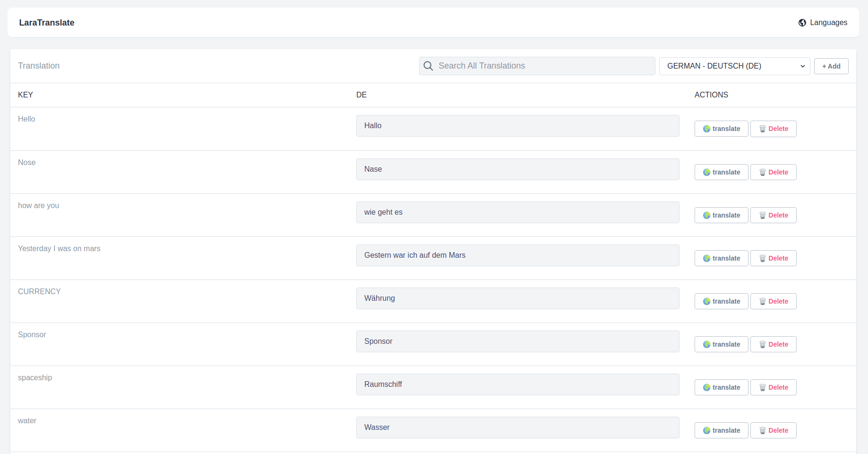The width and height of the screenshot is (868, 454).
Task: Click trash icon on water row Delete button
Action: point(763,430)
